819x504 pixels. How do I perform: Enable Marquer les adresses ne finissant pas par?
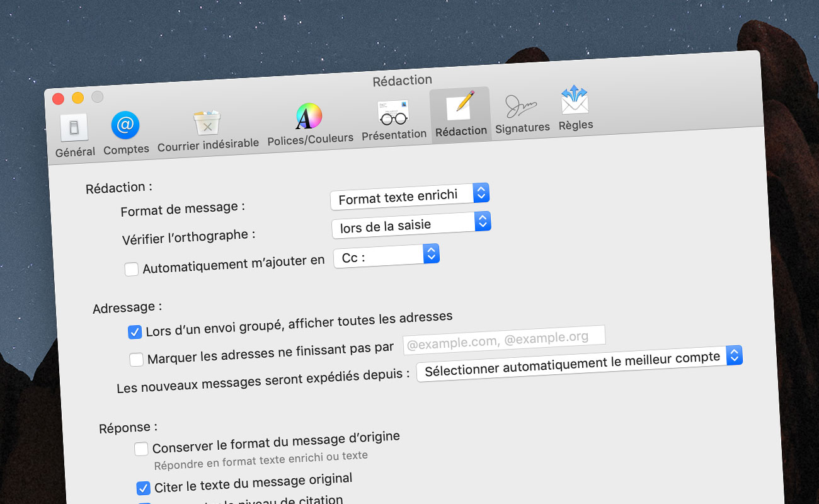click(x=136, y=360)
